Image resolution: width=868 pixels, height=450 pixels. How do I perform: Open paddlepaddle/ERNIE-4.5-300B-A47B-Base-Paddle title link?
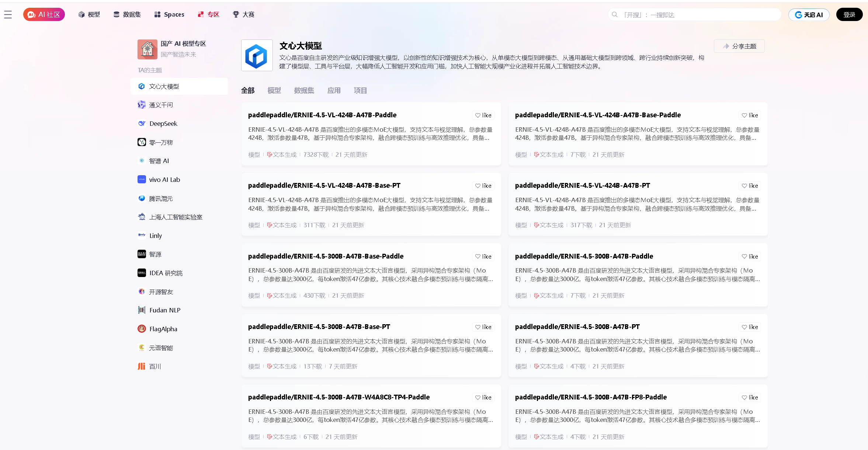click(326, 256)
